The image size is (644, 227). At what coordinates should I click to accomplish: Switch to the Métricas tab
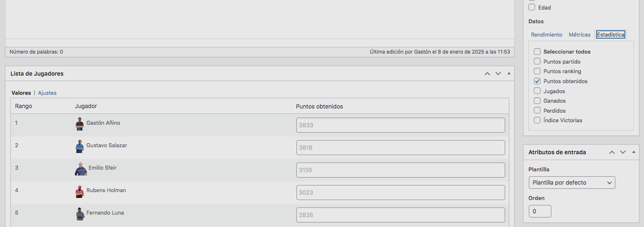580,35
